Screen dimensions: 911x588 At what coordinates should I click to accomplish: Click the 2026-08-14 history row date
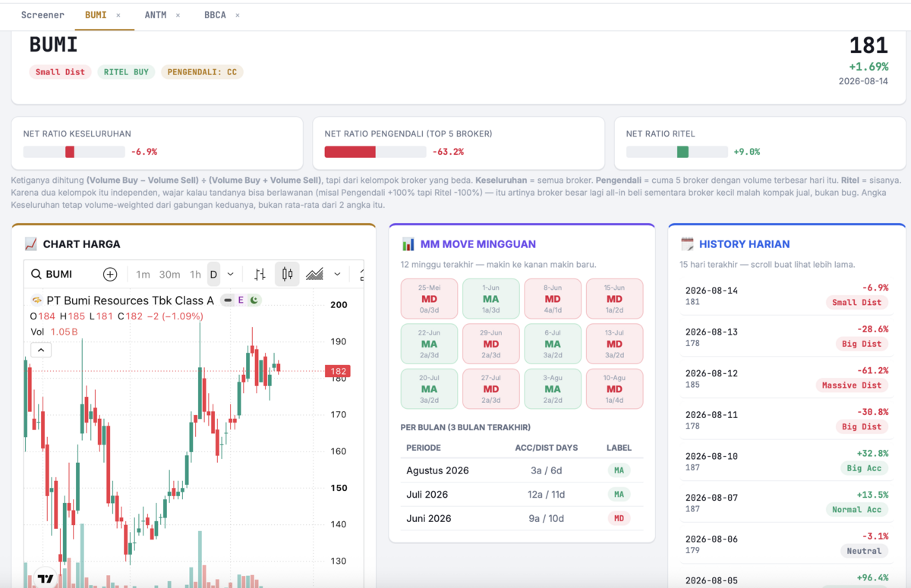pos(711,291)
